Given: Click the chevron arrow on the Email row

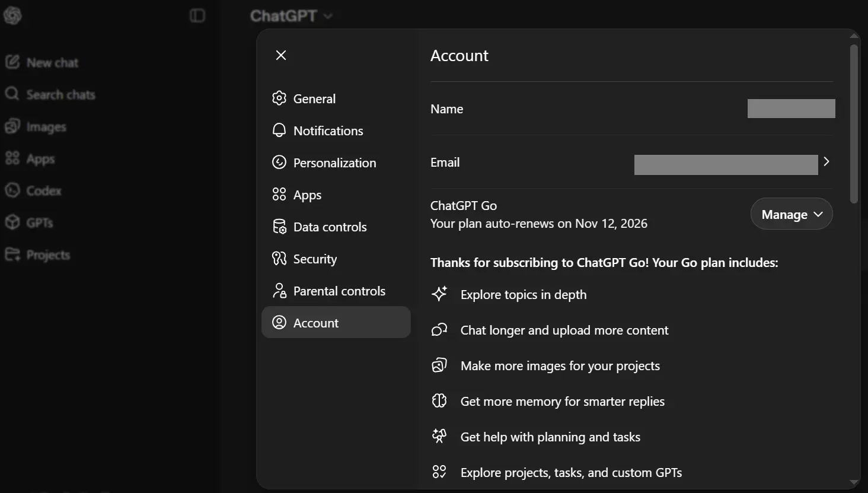Looking at the screenshot, I should [826, 161].
